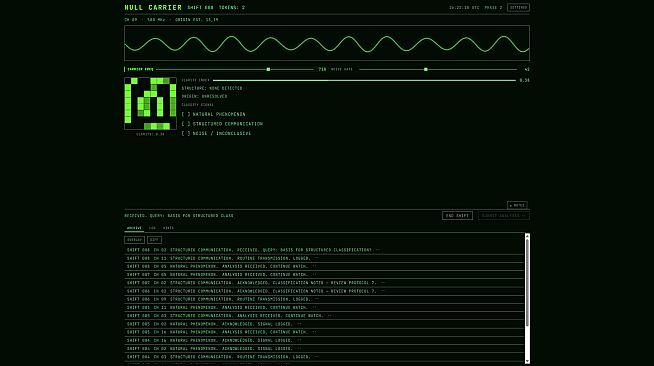Open Shift 006 CH 02 review protocol entry
Image resolution: width=654 pixels, height=366 pixels.
pos(324,291)
